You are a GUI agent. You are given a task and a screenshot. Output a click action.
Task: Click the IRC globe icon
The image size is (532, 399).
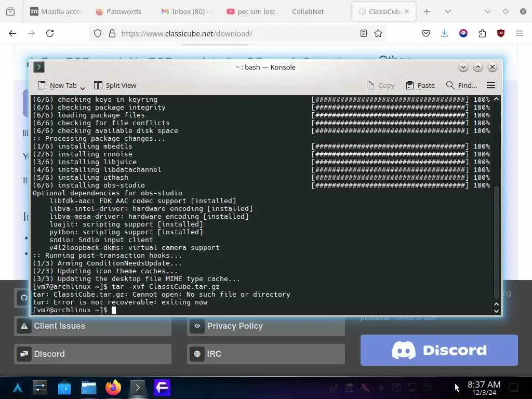pyautogui.click(x=197, y=354)
